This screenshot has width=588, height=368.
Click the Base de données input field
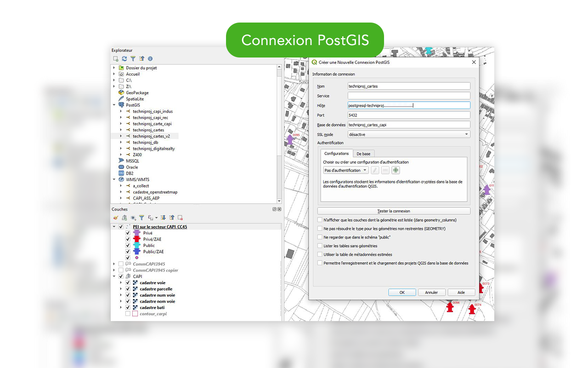point(409,125)
